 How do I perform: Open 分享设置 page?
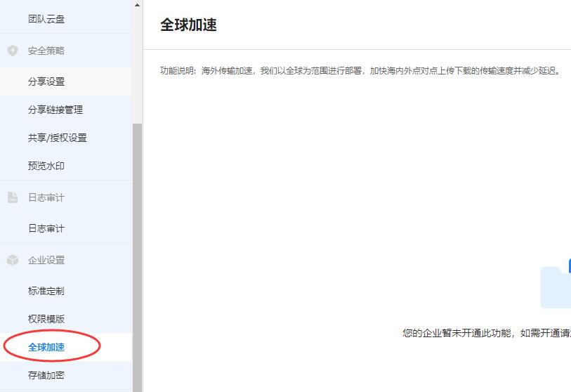[x=46, y=81]
